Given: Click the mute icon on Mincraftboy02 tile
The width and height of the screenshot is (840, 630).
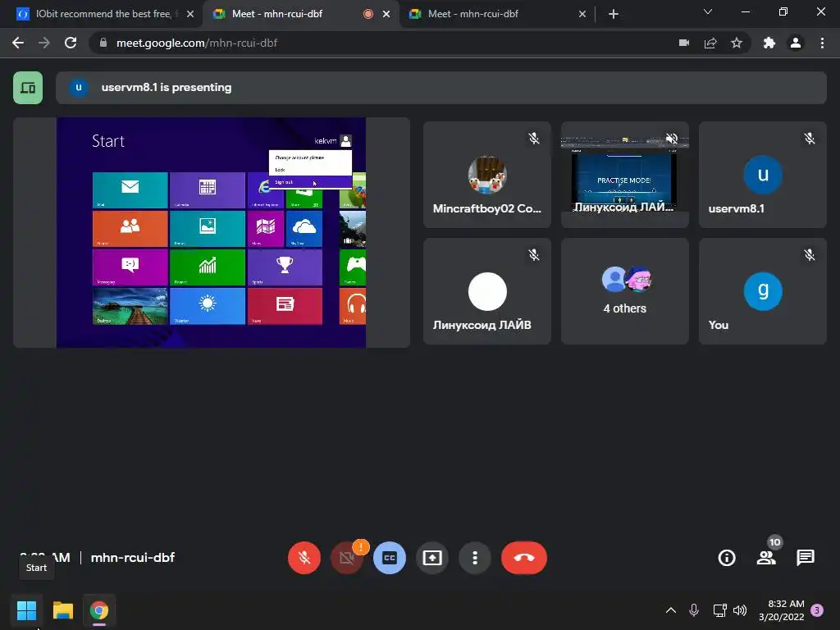Looking at the screenshot, I should (534, 139).
